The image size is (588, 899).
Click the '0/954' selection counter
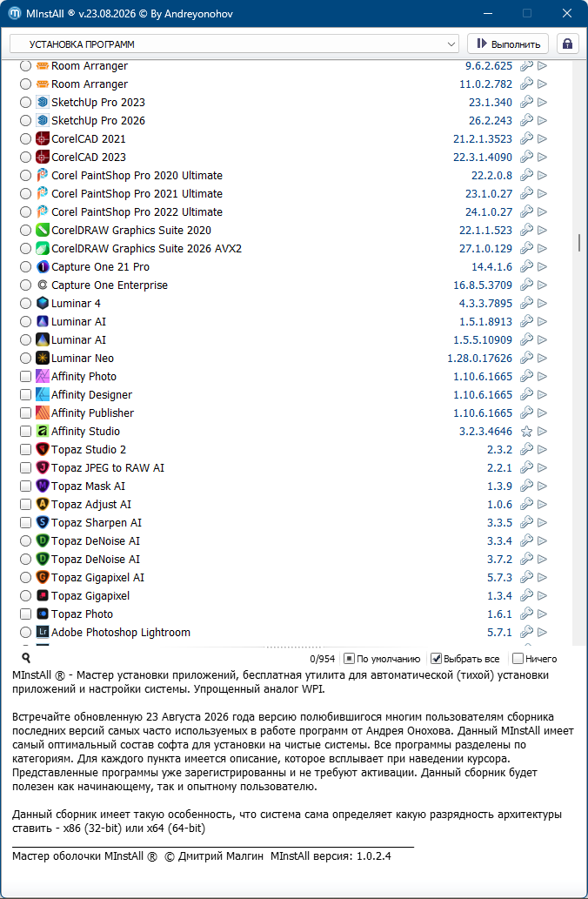coord(322,660)
